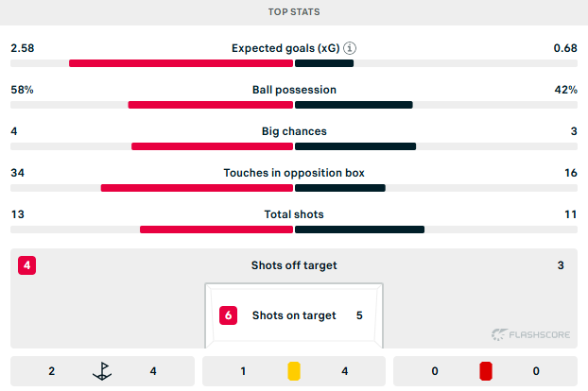
Task: Click the Expected goals (xG) label
Action: click(285, 48)
